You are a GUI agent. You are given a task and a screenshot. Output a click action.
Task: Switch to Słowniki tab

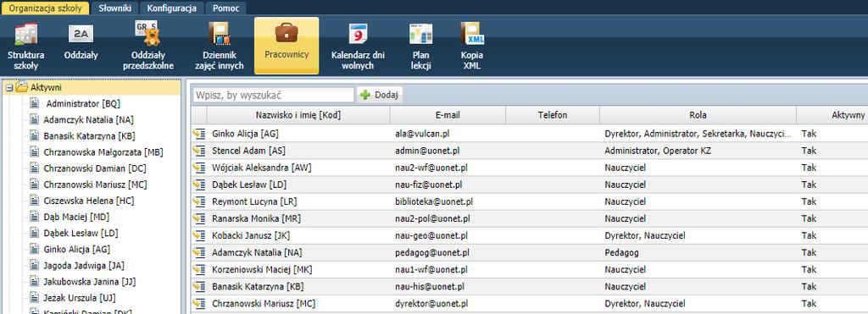coord(114,8)
